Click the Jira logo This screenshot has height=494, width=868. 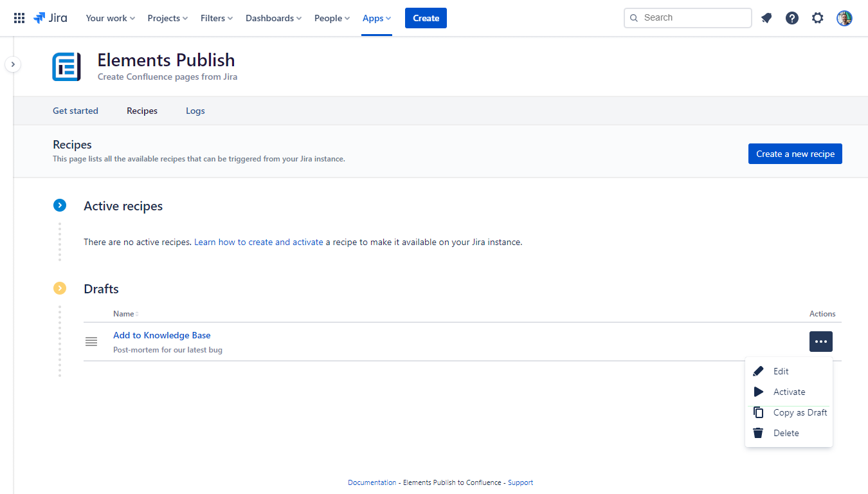[x=50, y=18]
